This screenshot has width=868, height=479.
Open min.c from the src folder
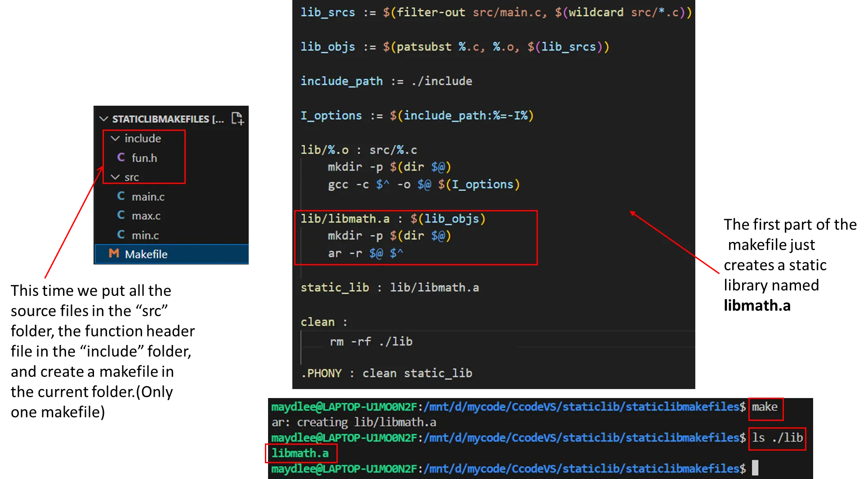145,235
